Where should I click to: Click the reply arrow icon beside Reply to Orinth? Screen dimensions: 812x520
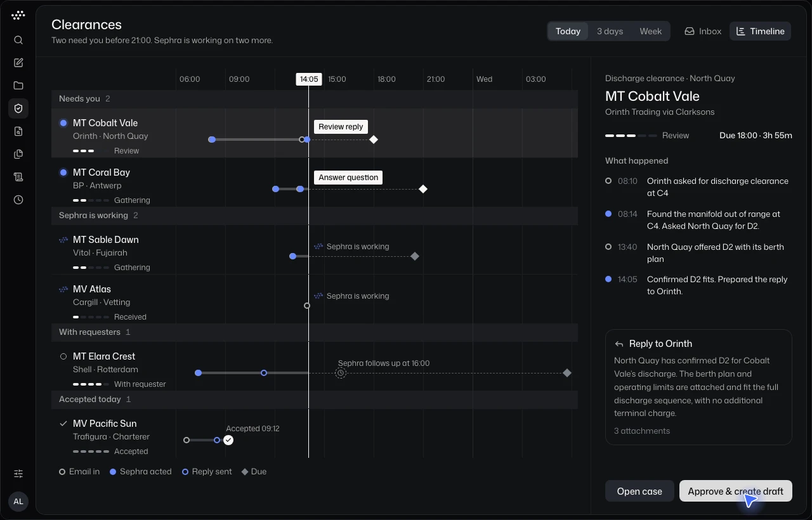[619, 344]
